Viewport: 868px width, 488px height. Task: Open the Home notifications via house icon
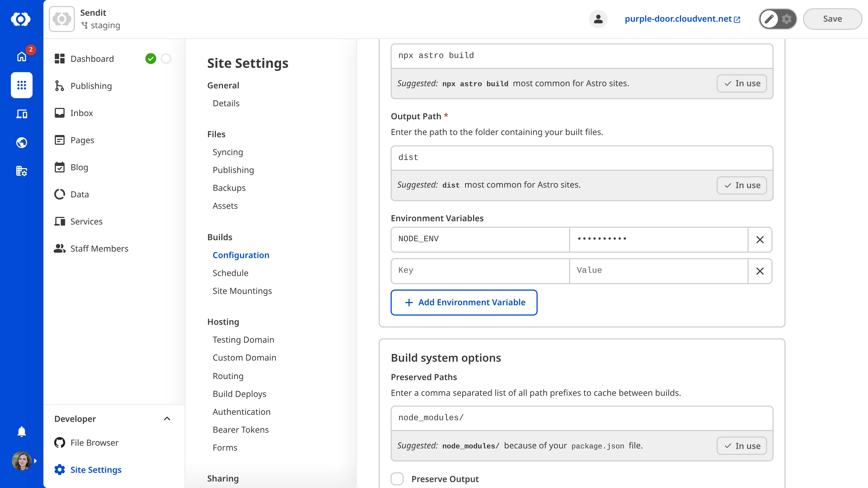tap(21, 57)
